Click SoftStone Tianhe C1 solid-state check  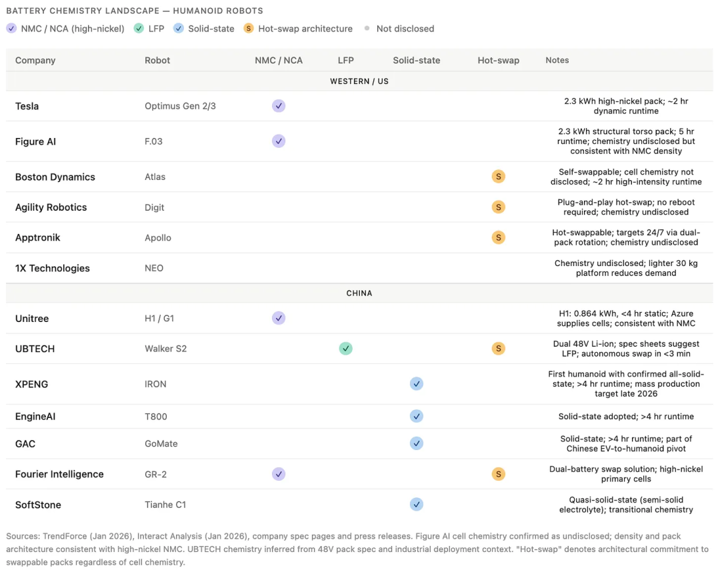[417, 505]
